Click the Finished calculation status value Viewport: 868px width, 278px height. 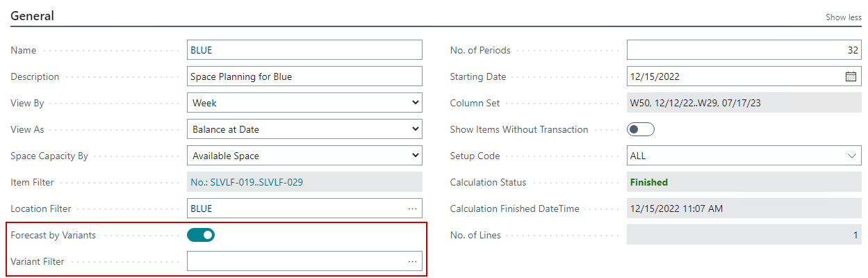point(649,182)
